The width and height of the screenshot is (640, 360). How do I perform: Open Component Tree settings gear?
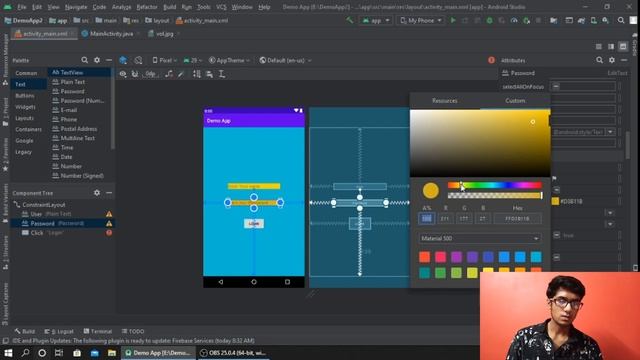[x=97, y=193]
